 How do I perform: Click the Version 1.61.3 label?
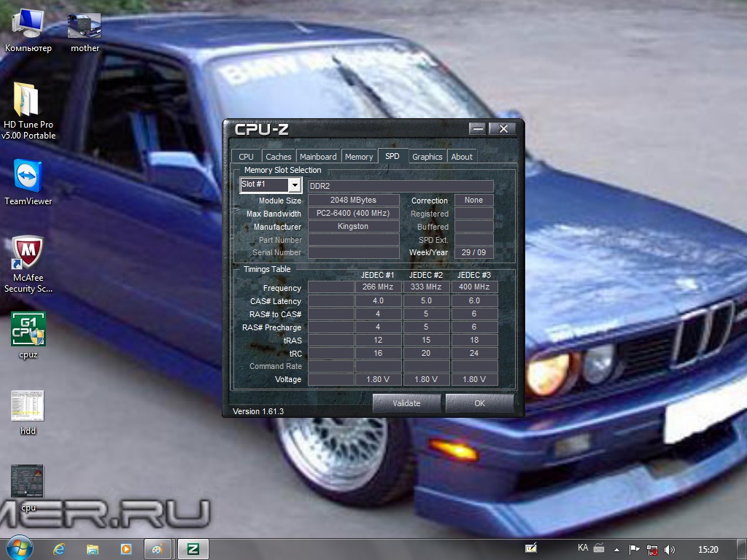(258, 411)
